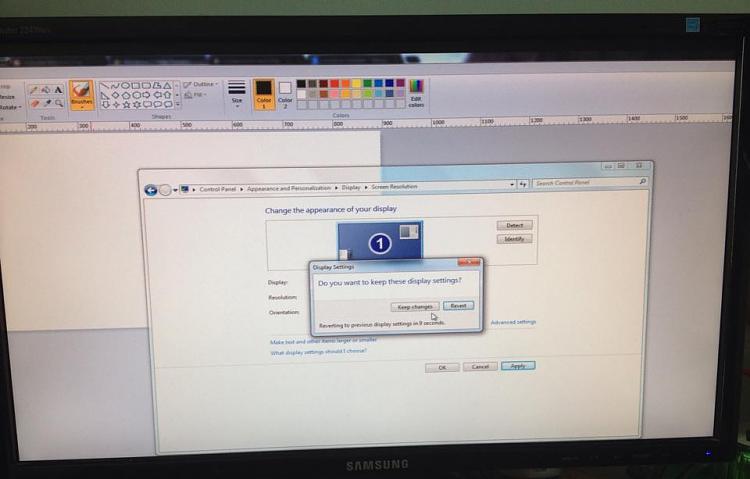Image resolution: width=750 pixels, height=479 pixels.
Task: Open the Advanced settings link
Action: tap(513, 322)
